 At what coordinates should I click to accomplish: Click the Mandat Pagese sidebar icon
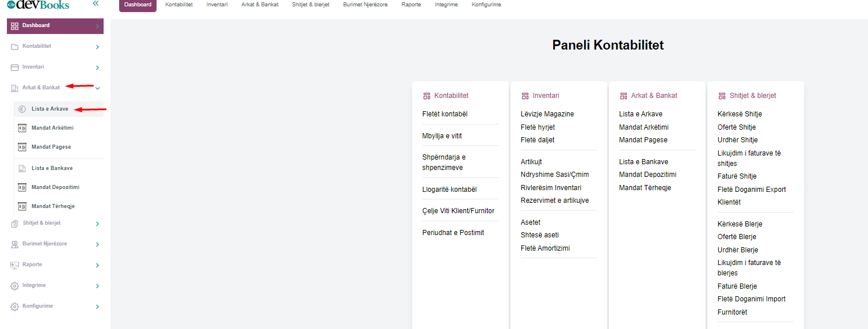22,147
